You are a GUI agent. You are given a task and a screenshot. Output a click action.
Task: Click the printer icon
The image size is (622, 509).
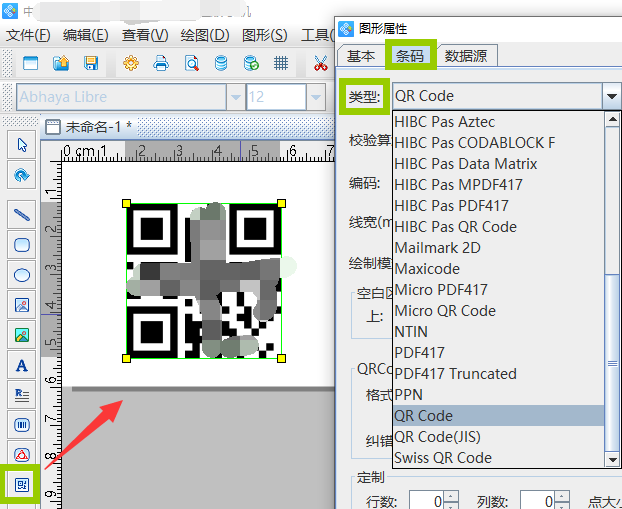click(161, 63)
